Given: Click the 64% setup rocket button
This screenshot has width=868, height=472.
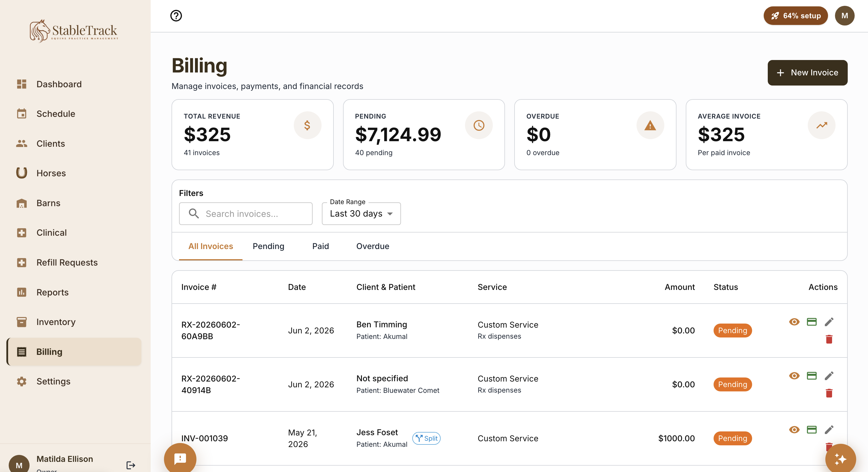Looking at the screenshot, I should point(796,15).
